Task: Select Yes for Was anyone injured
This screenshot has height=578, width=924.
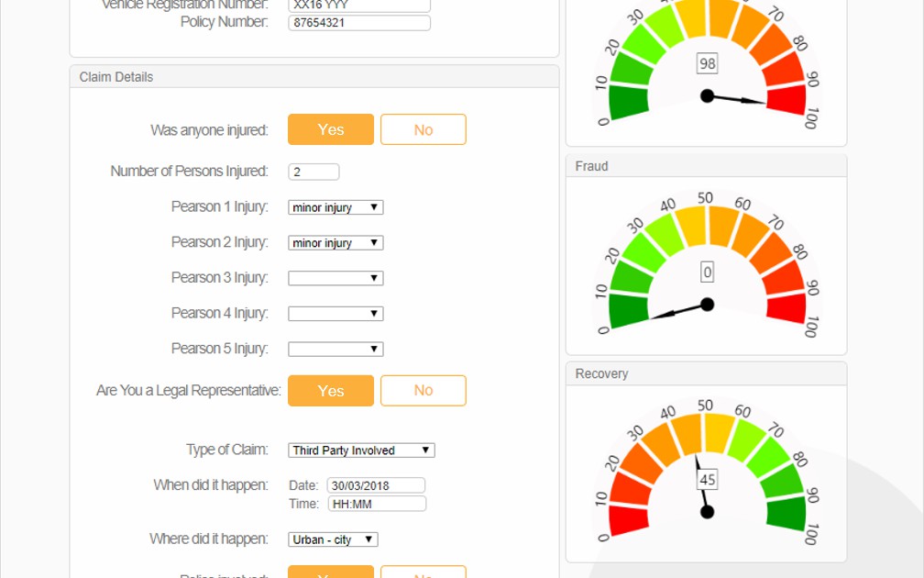Action: [330, 129]
